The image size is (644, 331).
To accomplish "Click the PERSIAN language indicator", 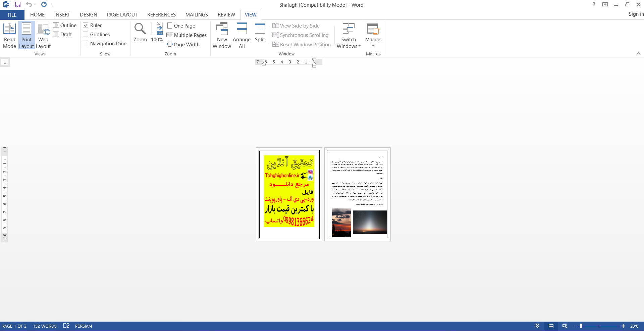I will [x=84, y=326].
